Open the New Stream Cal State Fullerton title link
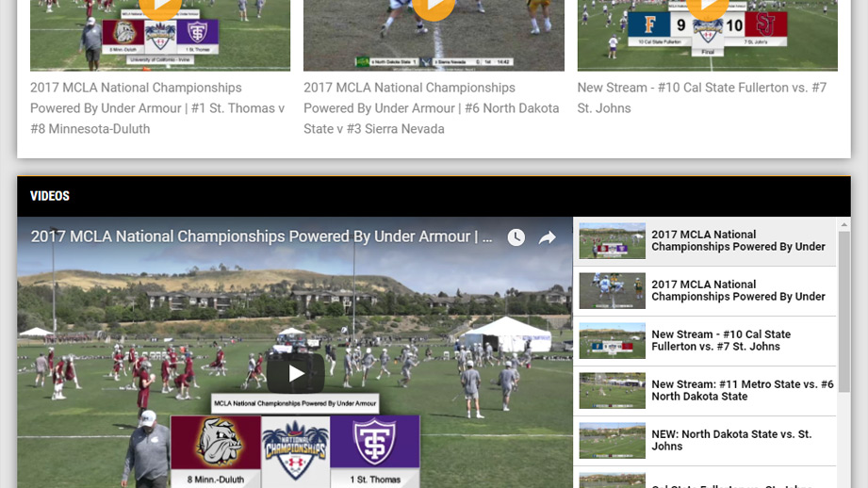868x488 pixels. point(702,98)
